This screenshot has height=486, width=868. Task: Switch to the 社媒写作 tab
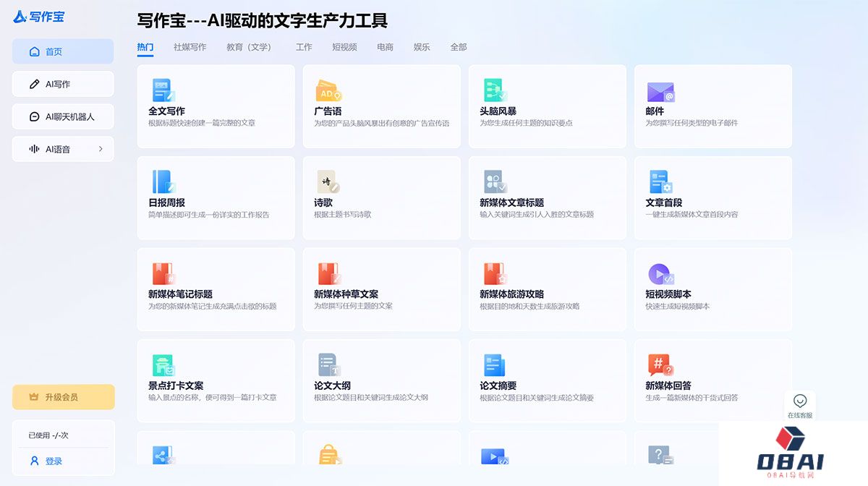click(x=190, y=47)
